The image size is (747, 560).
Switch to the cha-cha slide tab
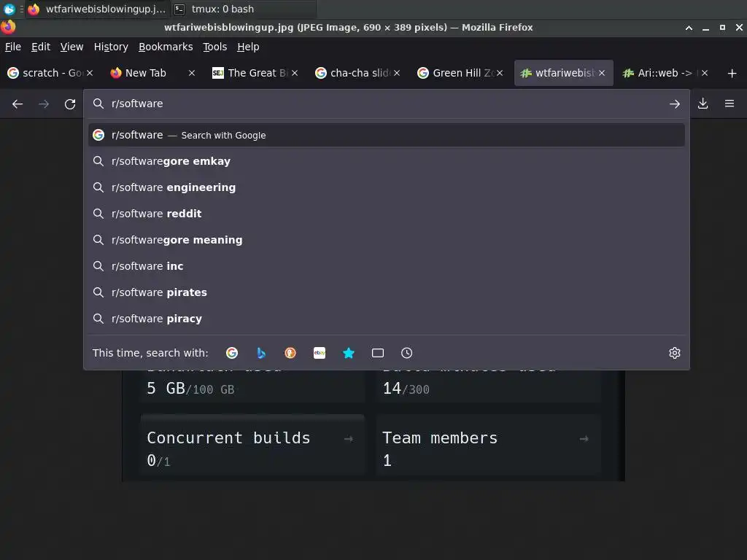[x=357, y=73]
